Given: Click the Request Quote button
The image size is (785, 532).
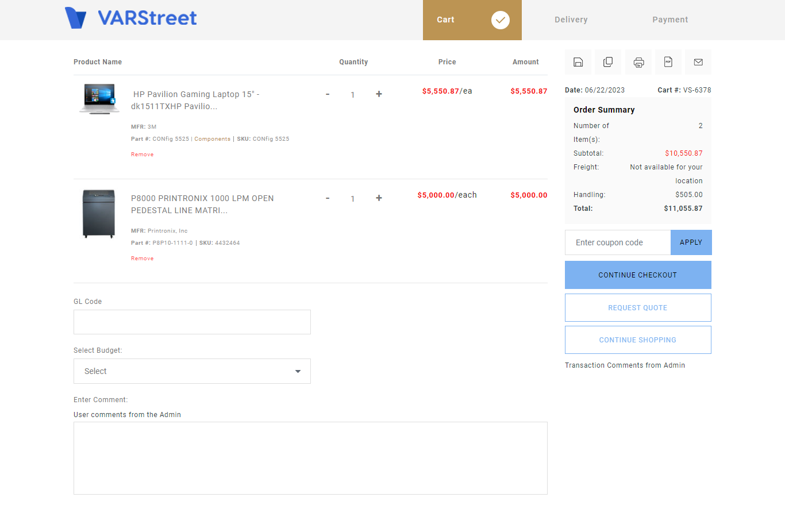Looking at the screenshot, I should pos(638,308).
